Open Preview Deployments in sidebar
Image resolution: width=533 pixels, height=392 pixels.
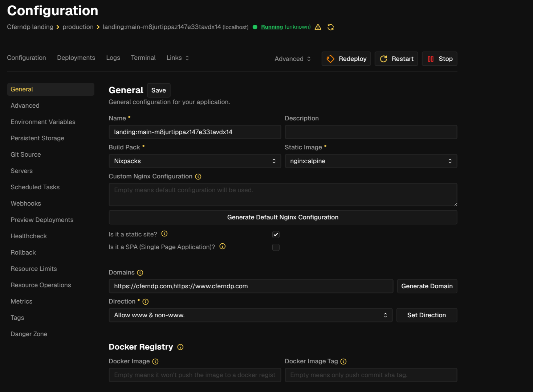[x=51, y=220]
